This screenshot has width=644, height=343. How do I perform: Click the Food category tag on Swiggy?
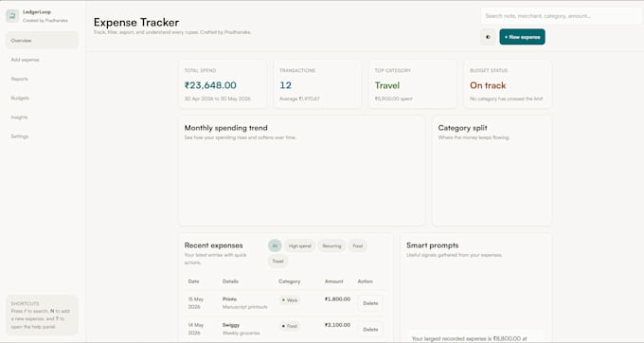point(290,326)
